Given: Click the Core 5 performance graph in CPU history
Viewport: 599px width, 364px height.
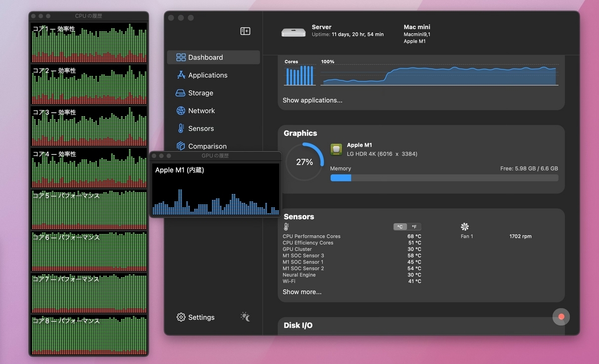Looking at the screenshot, I should tap(89, 210).
